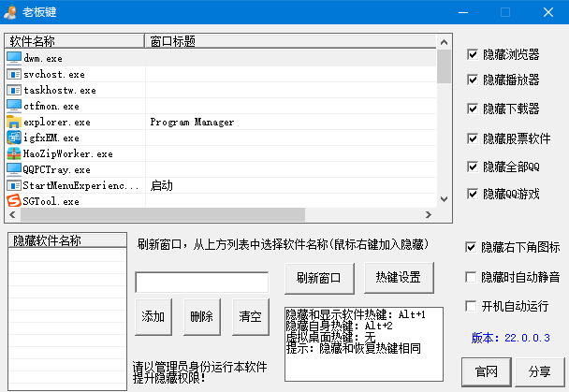Click the 添加 button

click(153, 317)
